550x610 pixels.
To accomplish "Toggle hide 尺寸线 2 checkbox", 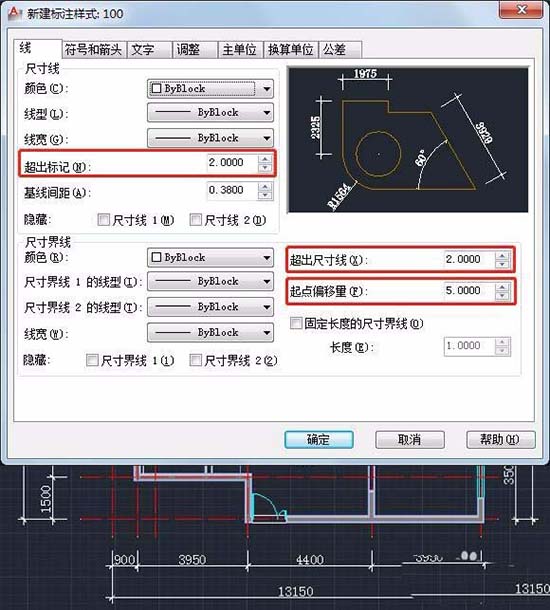I will tap(195, 220).
